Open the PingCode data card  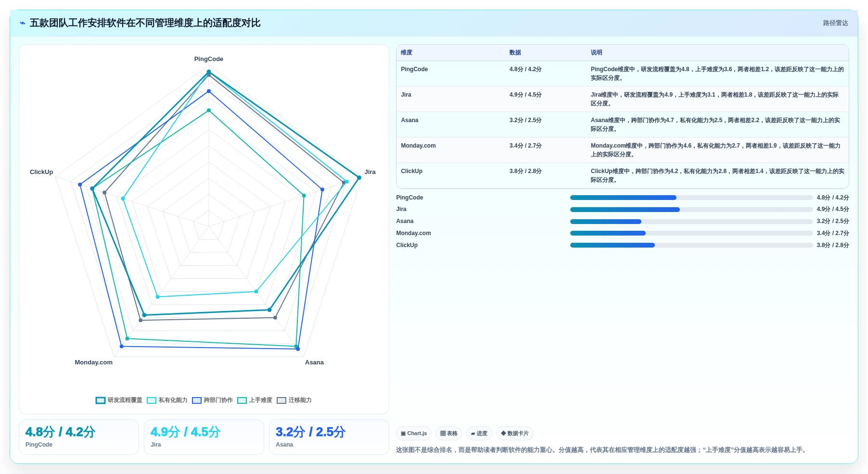(x=79, y=437)
